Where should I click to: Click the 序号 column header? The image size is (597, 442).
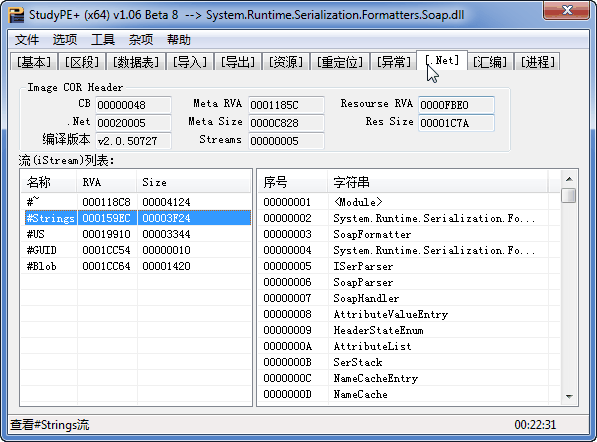pos(292,182)
